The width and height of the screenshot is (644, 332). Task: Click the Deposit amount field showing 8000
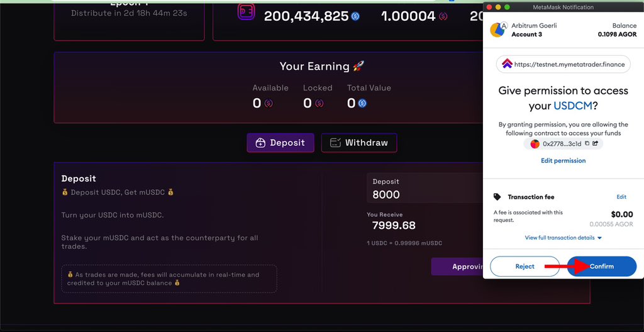tap(425, 188)
